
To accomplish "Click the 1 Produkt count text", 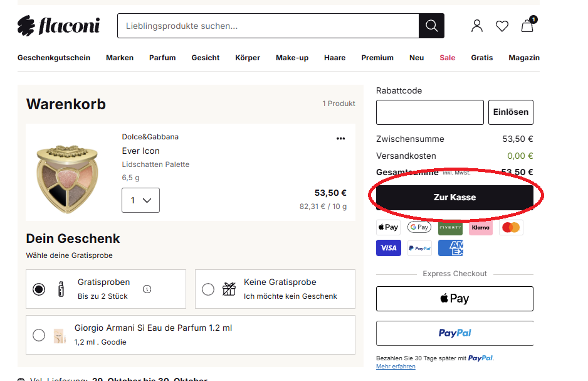I will coord(339,104).
